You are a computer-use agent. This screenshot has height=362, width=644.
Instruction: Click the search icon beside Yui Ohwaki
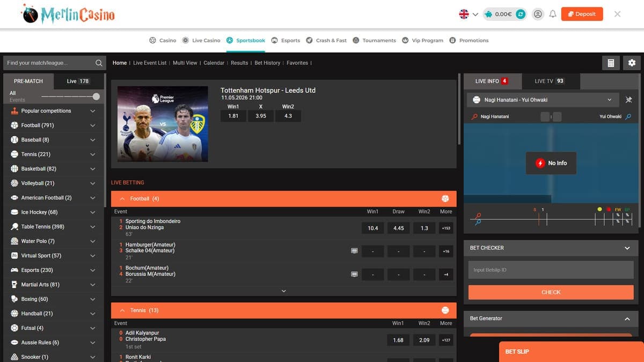pyautogui.click(x=628, y=116)
